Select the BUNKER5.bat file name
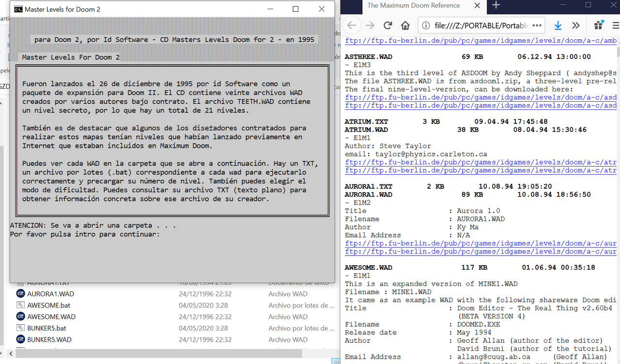Screen dimensions: 620x364 pos(46,328)
